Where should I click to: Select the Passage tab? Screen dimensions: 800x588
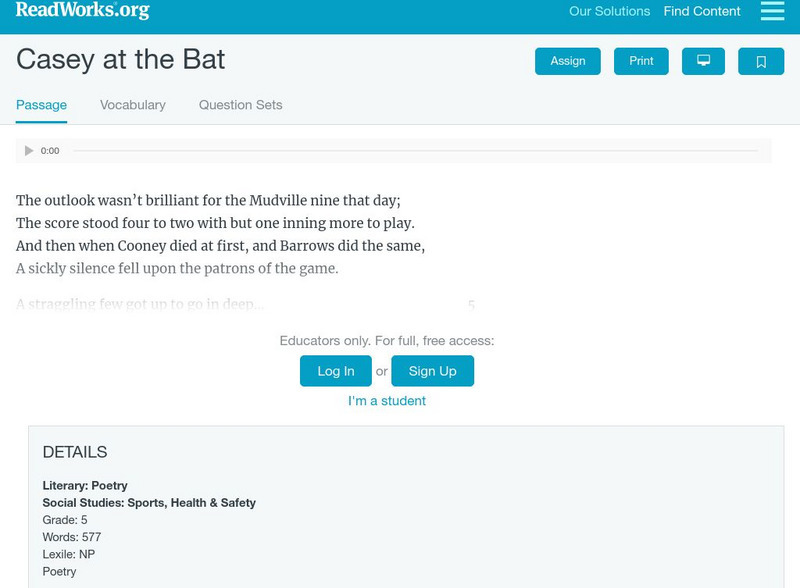click(41, 105)
